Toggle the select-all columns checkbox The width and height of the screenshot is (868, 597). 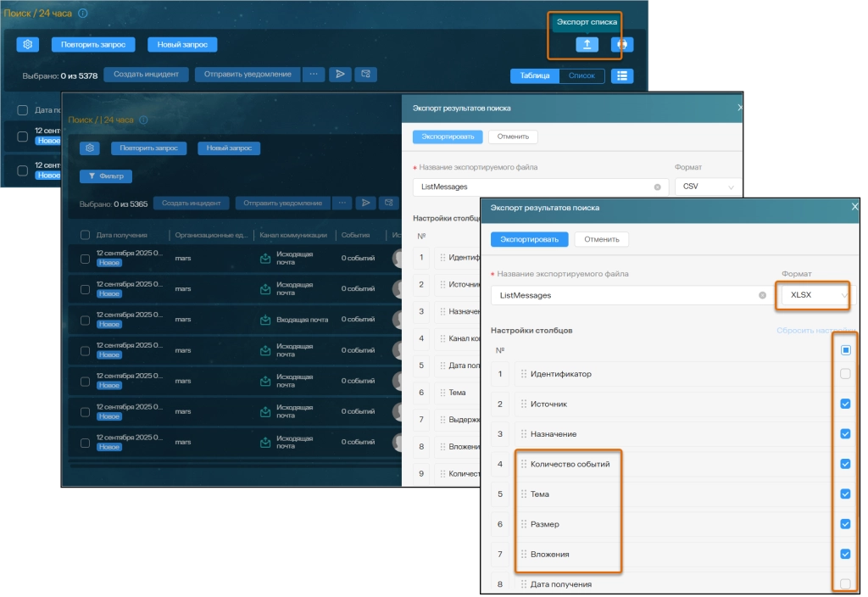pos(845,349)
